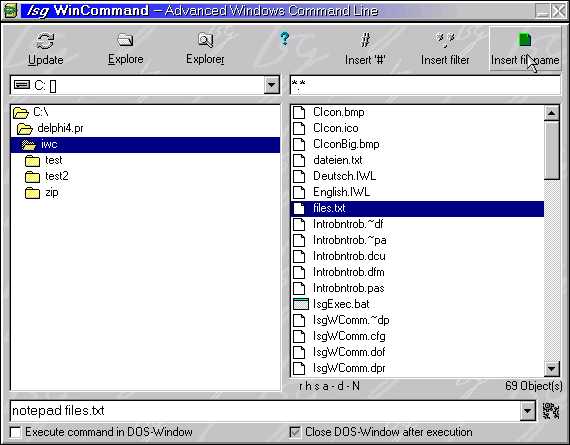Select file CIconBig.bmp
The image size is (570, 445).
coord(417,144)
